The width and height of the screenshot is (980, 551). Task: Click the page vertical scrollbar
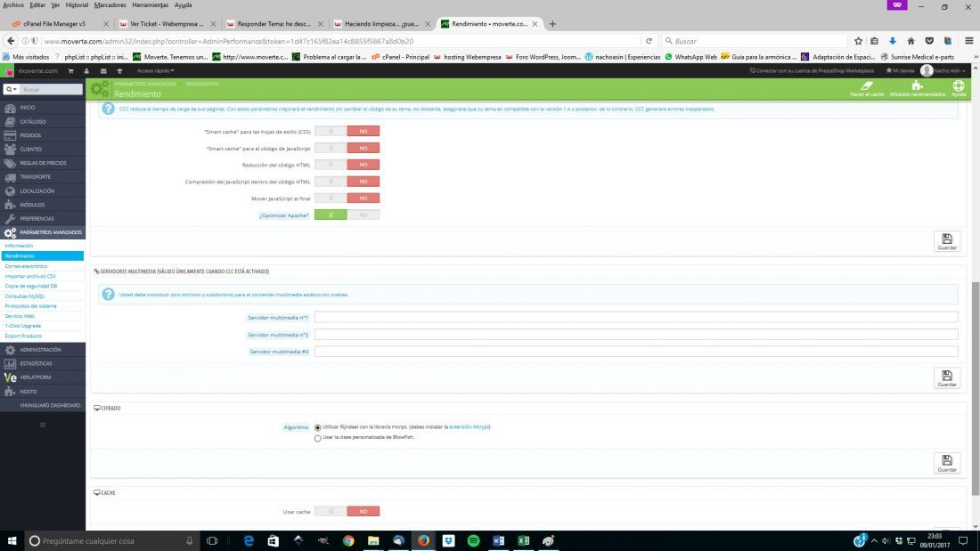coord(976,389)
